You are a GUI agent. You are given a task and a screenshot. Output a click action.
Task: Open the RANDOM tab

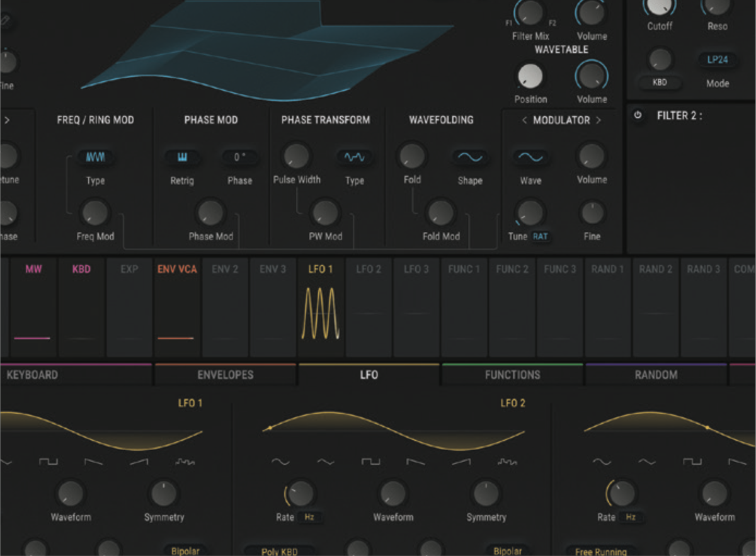[x=656, y=375]
